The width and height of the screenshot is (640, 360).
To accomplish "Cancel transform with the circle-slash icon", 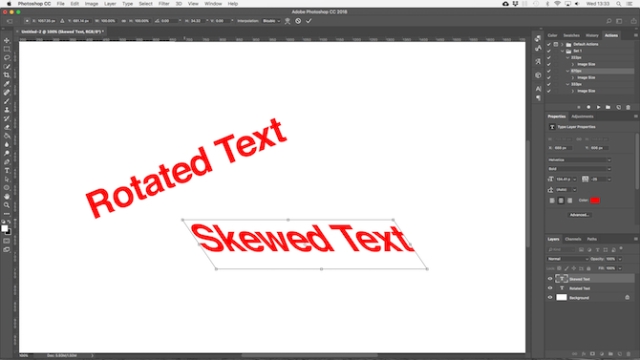I will [298, 21].
